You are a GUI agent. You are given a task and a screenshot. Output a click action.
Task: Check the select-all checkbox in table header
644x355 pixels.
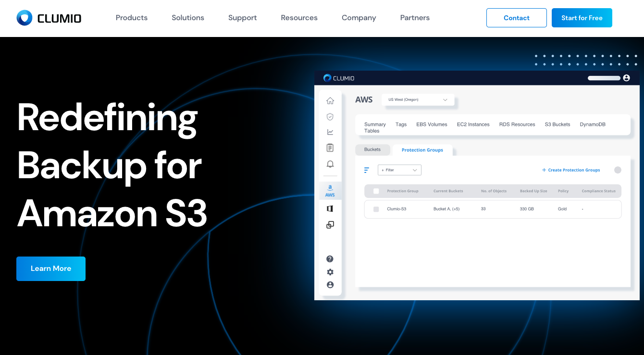click(x=376, y=191)
